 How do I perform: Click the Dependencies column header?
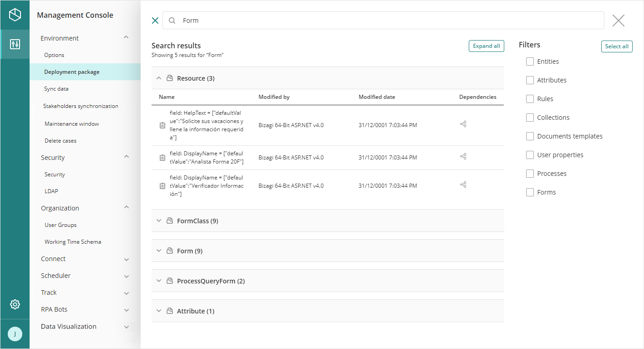478,97
